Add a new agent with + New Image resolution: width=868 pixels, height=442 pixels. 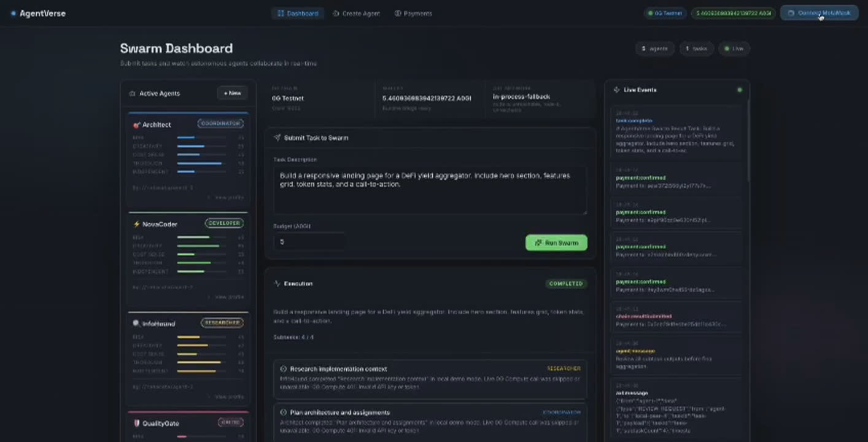tap(232, 93)
